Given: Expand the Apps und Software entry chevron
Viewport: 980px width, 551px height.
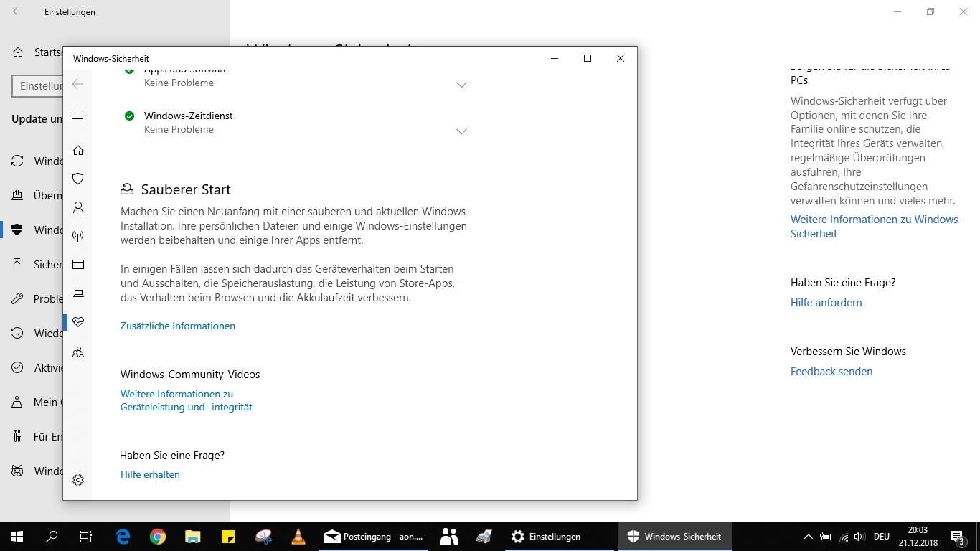Looking at the screenshot, I should [461, 85].
